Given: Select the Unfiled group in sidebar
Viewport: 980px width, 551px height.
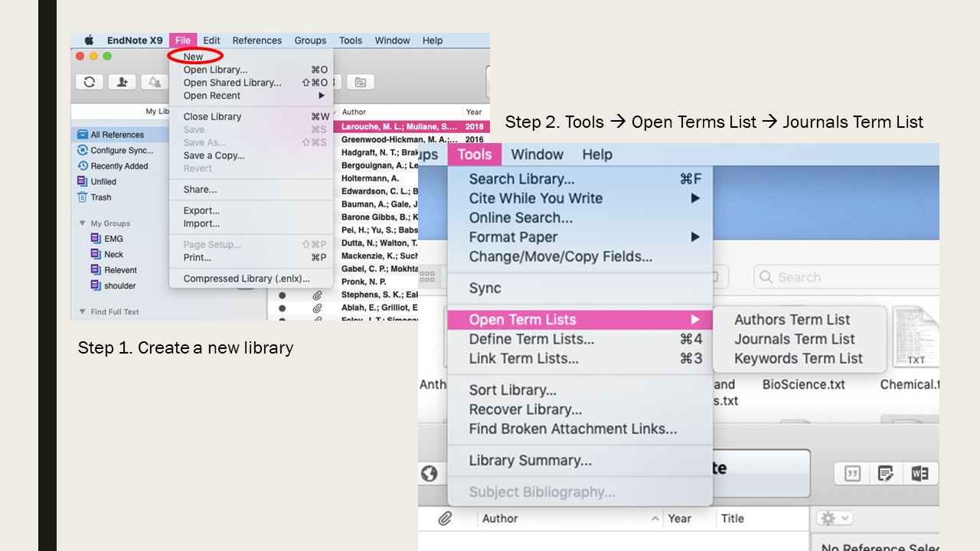Looking at the screenshot, I should coord(103,182).
